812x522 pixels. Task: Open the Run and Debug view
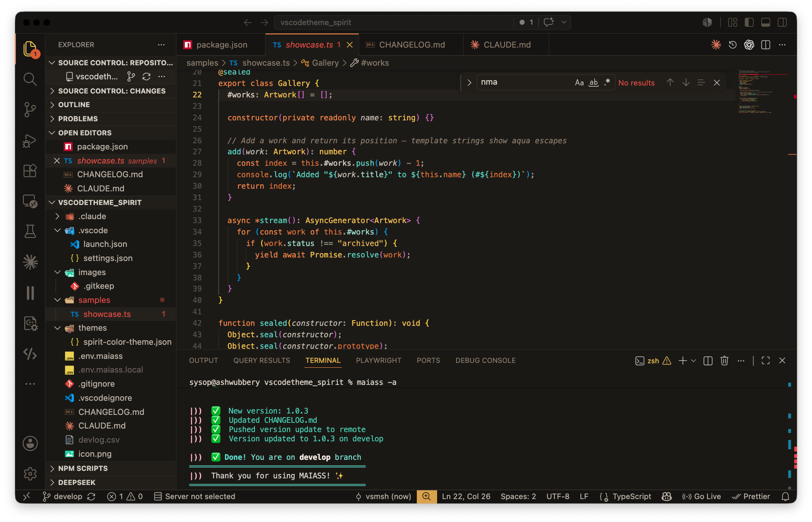click(x=30, y=140)
